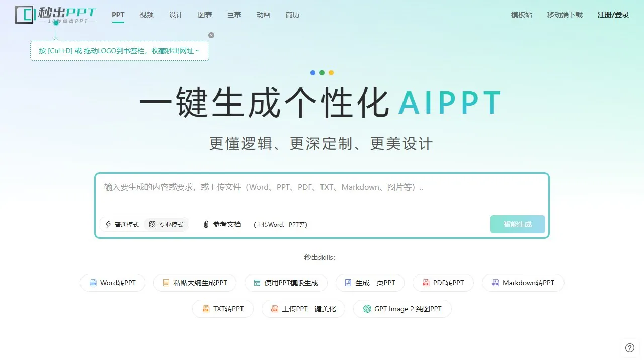This screenshot has height=362, width=644.
Task: Click the Markdown转PPT file icon
Action: [495, 283]
